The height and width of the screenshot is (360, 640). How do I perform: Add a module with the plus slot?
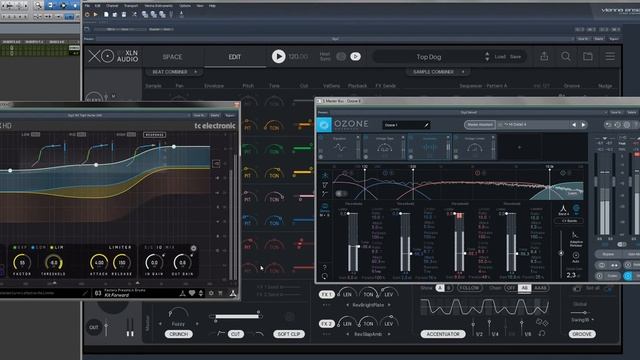click(520, 147)
